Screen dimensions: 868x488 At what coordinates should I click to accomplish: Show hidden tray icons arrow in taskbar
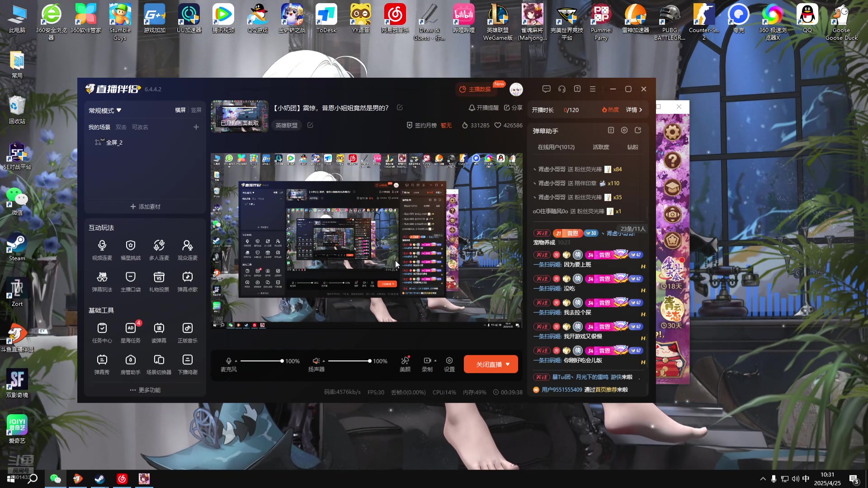click(763, 479)
